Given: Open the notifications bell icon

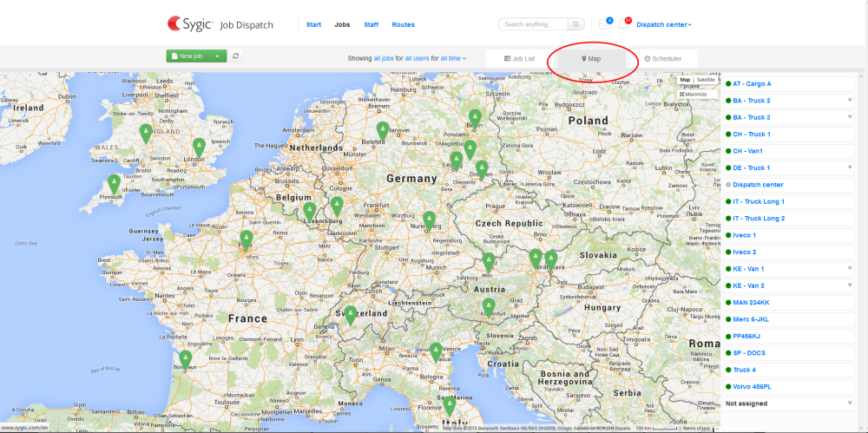Looking at the screenshot, I should pos(624,24).
